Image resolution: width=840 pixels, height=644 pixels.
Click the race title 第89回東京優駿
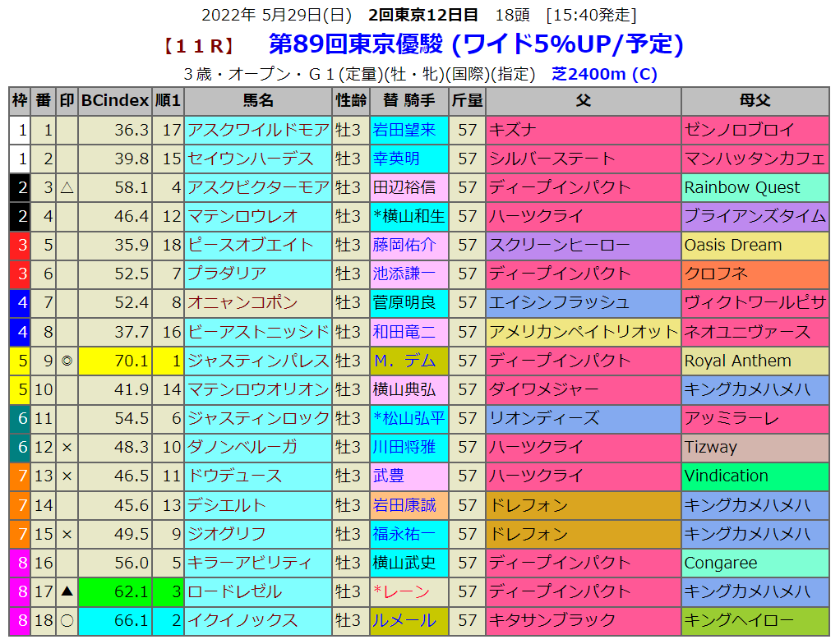tap(355, 44)
